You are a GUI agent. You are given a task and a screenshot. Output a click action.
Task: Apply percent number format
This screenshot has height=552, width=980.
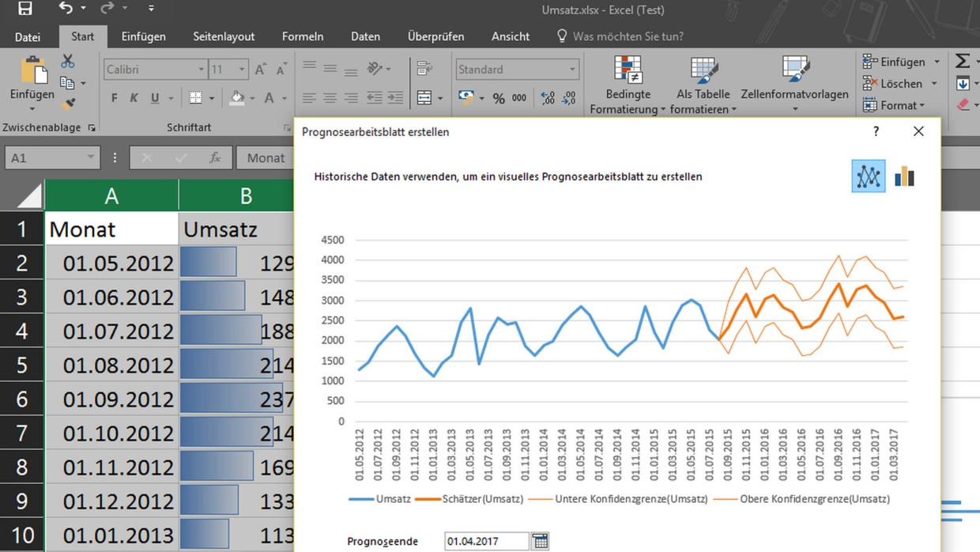tap(499, 98)
